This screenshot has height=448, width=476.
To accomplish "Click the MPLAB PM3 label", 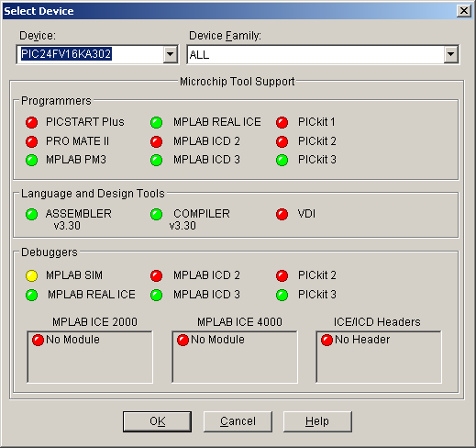I will tap(76, 160).
